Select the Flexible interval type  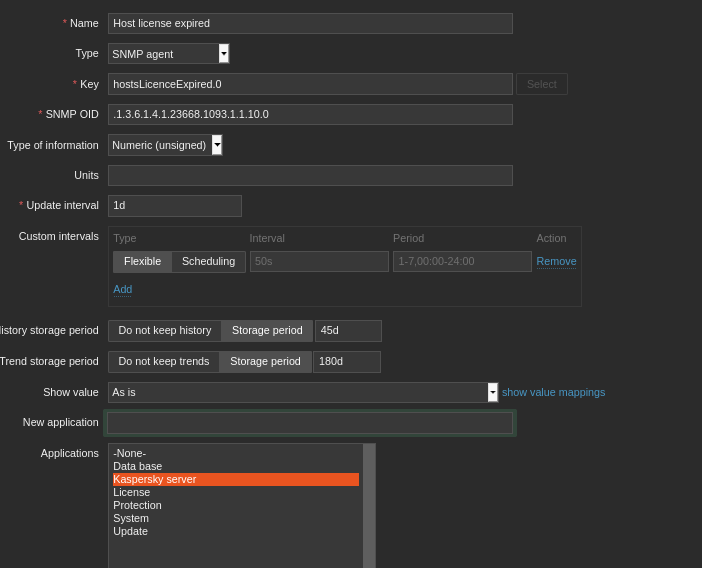142,262
